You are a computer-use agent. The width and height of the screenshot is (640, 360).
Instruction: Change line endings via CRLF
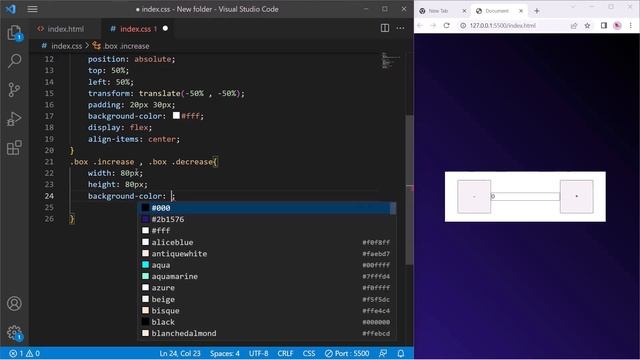click(285, 353)
